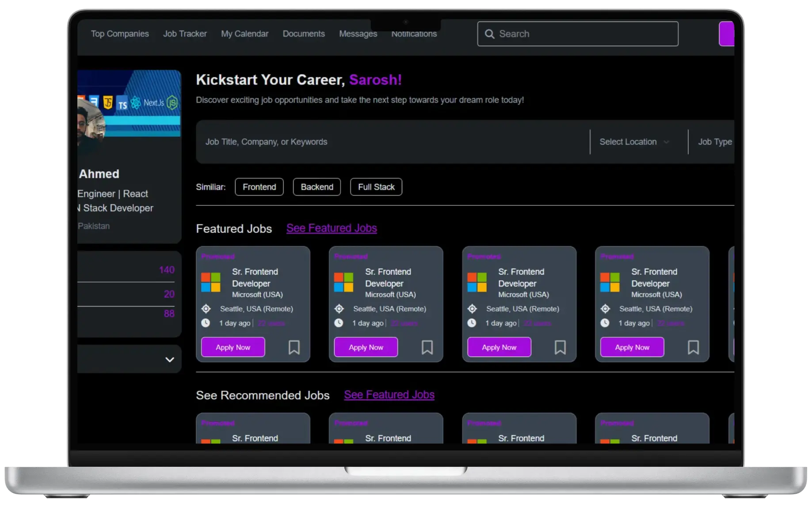The height and width of the screenshot is (507, 812).
Task: Open the See Featured Jobs link
Action: [x=332, y=228]
